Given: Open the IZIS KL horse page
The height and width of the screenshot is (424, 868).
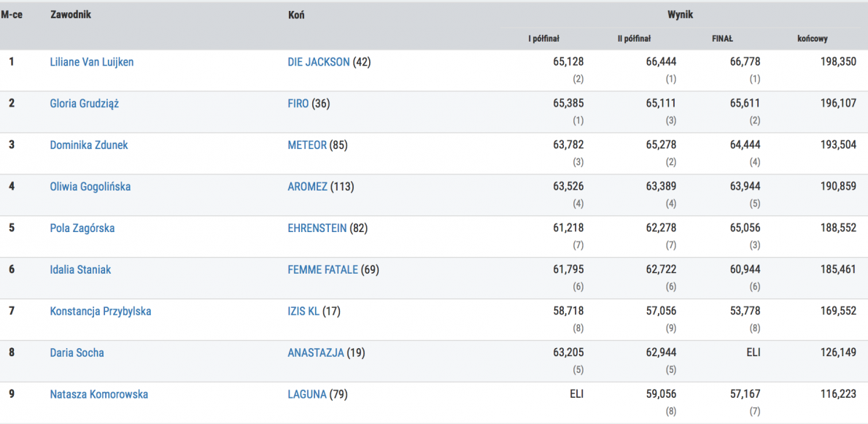Looking at the screenshot, I should point(303,312).
